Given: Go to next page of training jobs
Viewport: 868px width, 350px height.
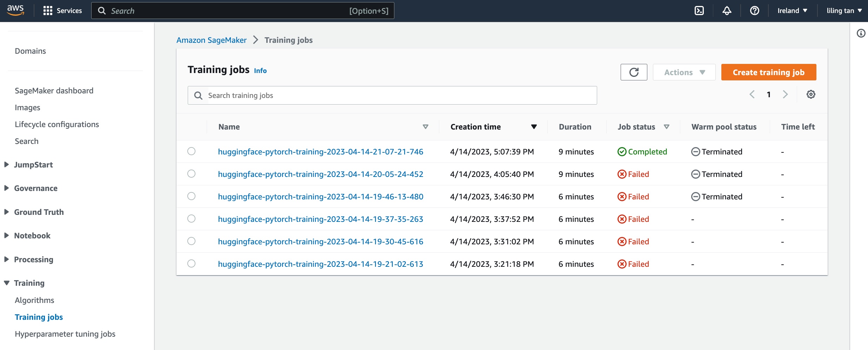Looking at the screenshot, I should 785,94.
